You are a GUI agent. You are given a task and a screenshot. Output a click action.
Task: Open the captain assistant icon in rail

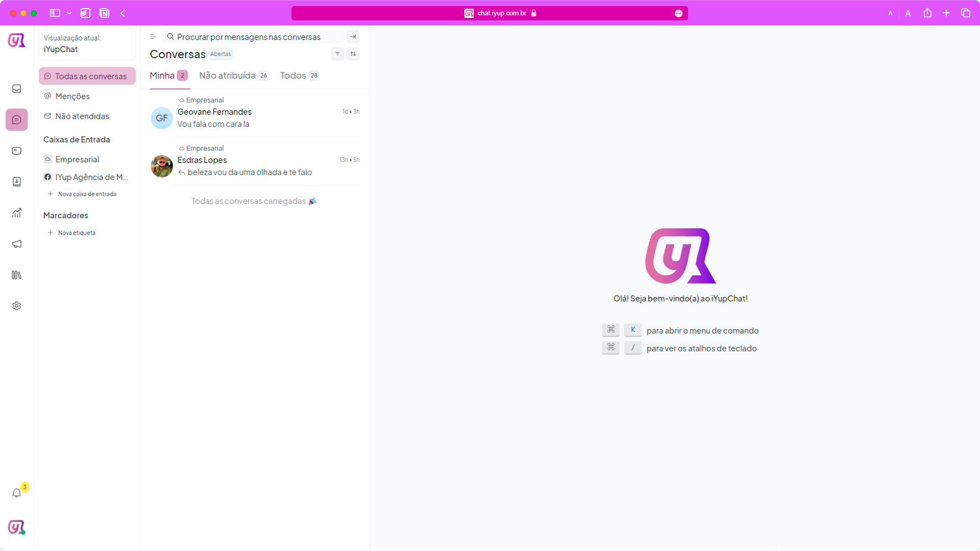click(16, 151)
